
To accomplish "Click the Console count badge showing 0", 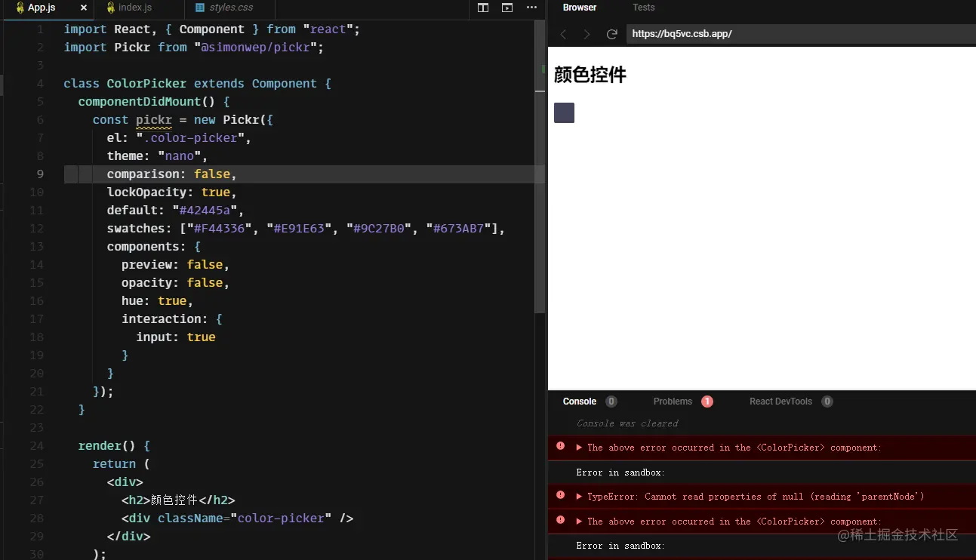I will 611,402.
